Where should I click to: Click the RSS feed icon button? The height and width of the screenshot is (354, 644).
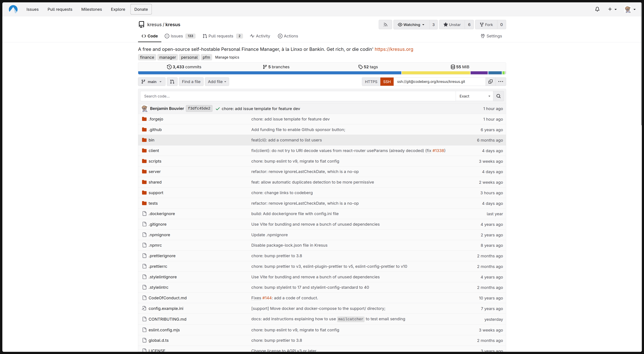point(385,24)
